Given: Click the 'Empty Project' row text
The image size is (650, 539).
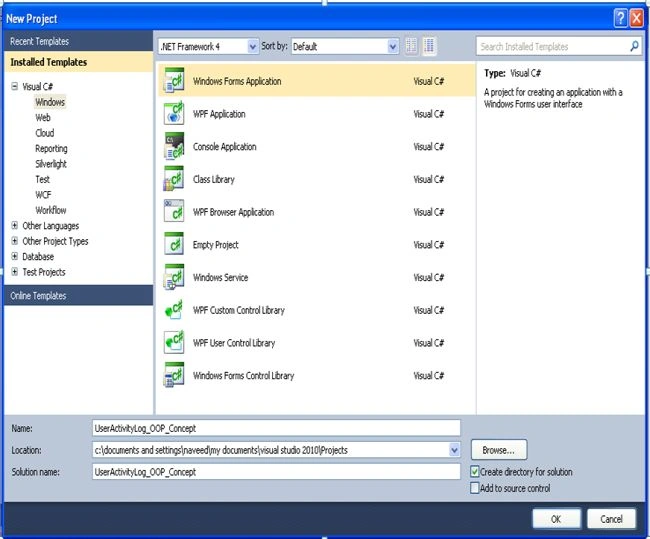Looking at the screenshot, I should pyautogui.click(x=215, y=245).
